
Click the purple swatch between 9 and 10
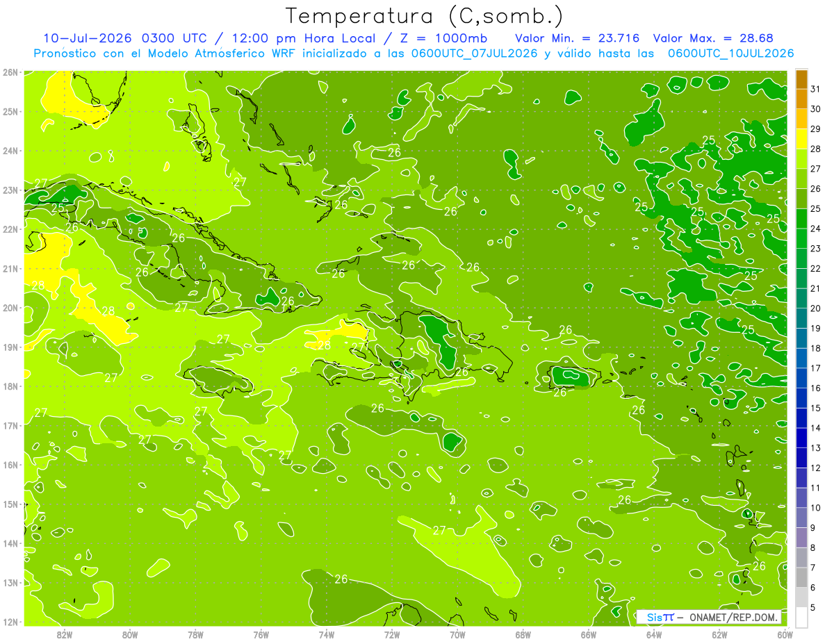pyautogui.click(x=801, y=518)
